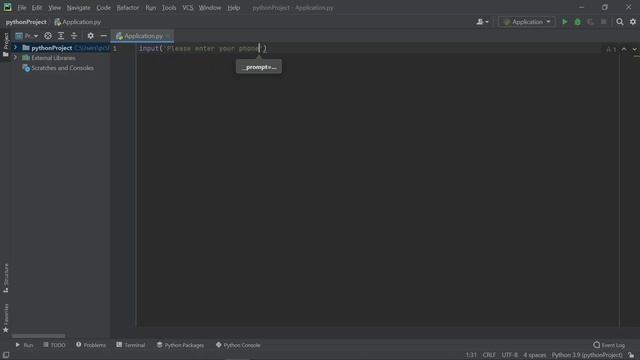Open Search Everywhere magnifier icon
This screenshot has height=360, width=640.
click(x=620, y=22)
